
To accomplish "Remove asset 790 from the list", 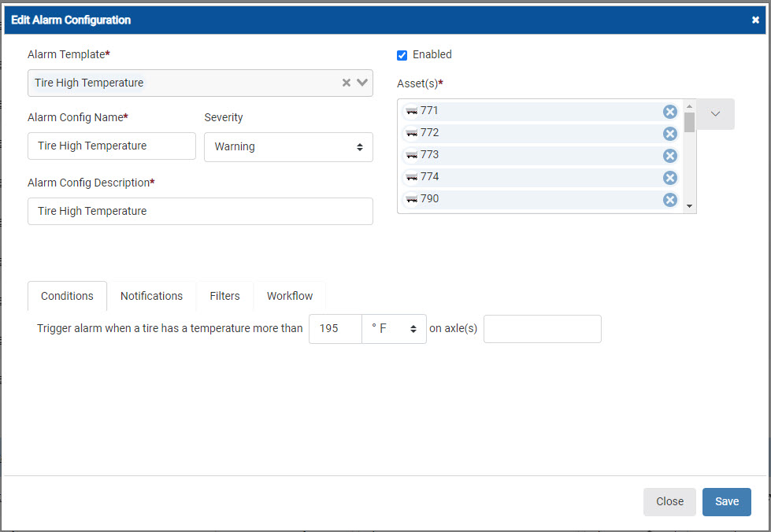I will (670, 200).
